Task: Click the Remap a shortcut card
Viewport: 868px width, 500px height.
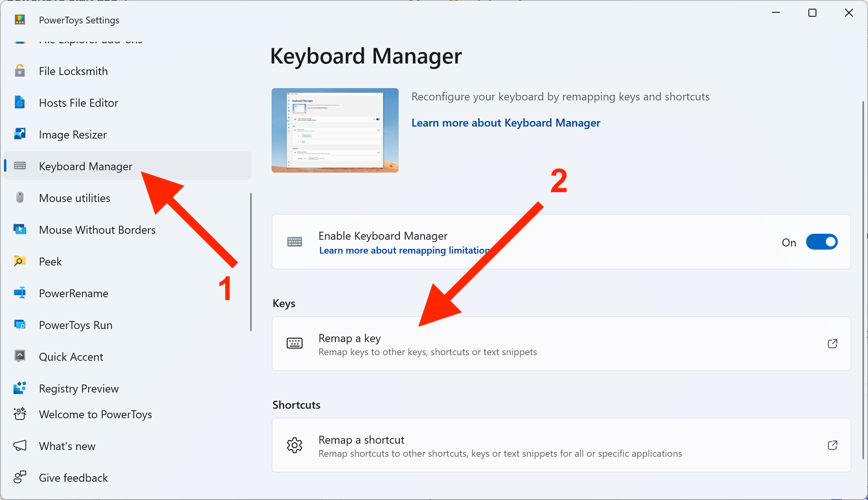Action: coord(561,445)
